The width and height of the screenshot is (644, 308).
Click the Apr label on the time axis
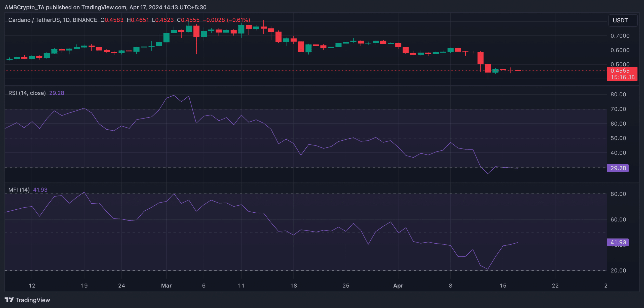tap(398, 286)
